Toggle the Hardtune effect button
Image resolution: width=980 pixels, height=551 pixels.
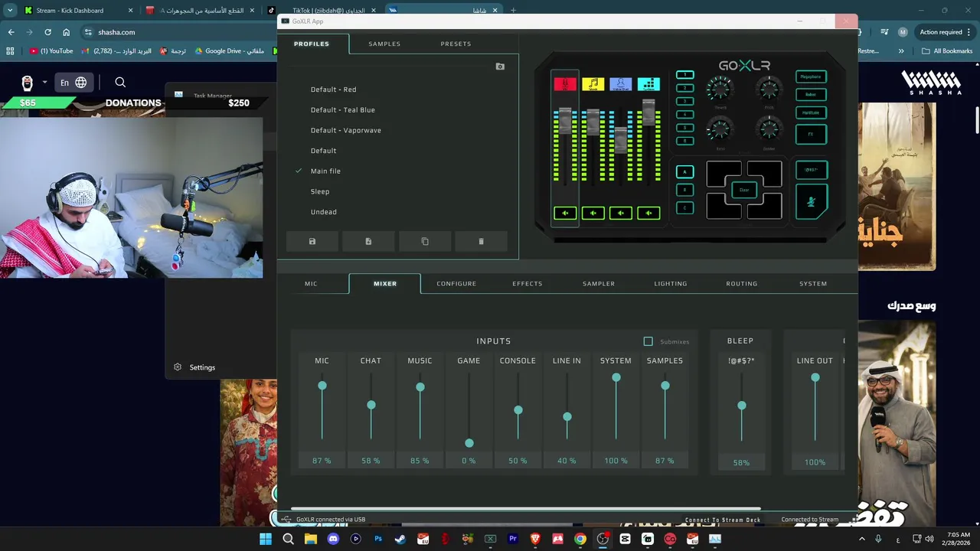pyautogui.click(x=811, y=113)
